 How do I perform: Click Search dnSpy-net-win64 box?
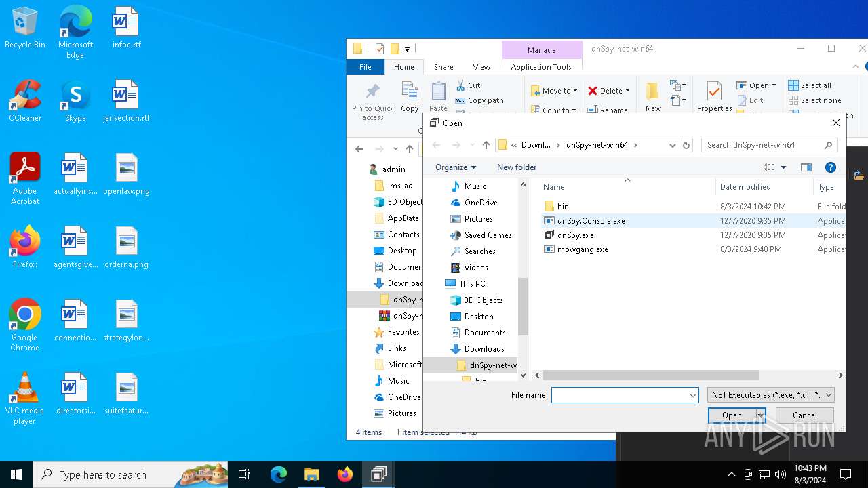point(770,145)
